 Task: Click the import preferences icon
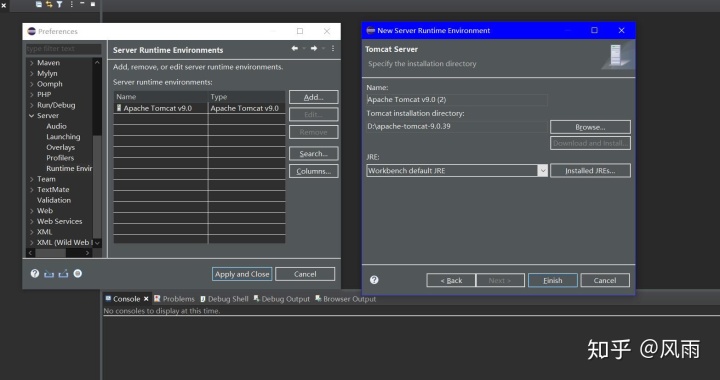49,274
